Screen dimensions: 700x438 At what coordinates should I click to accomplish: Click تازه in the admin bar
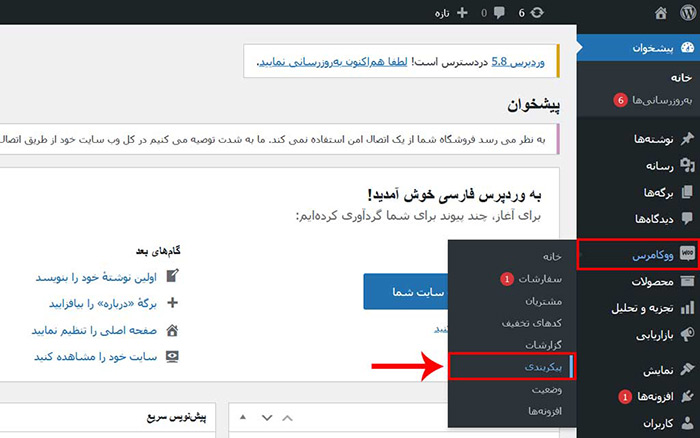pos(442,13)
